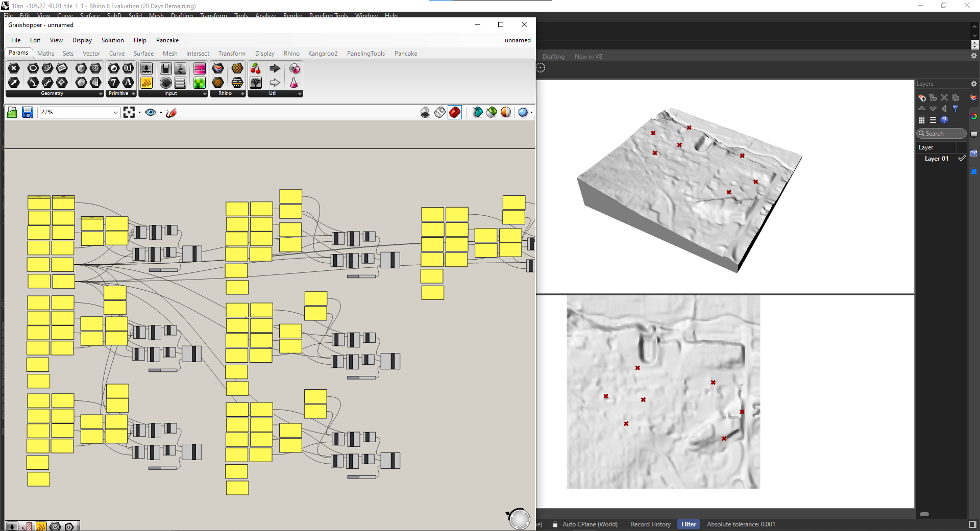Open the dropdown next to the blue sphere icon
This screenshot has width=980, height=531.
pos(532,113)
